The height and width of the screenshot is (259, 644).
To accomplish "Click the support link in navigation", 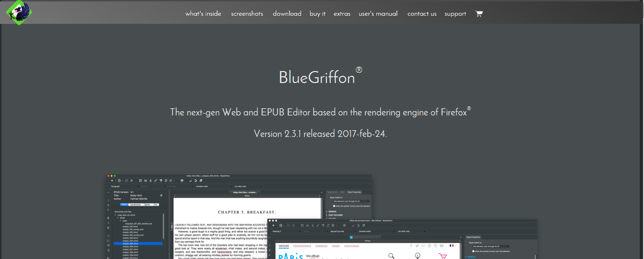I will 455,13.
